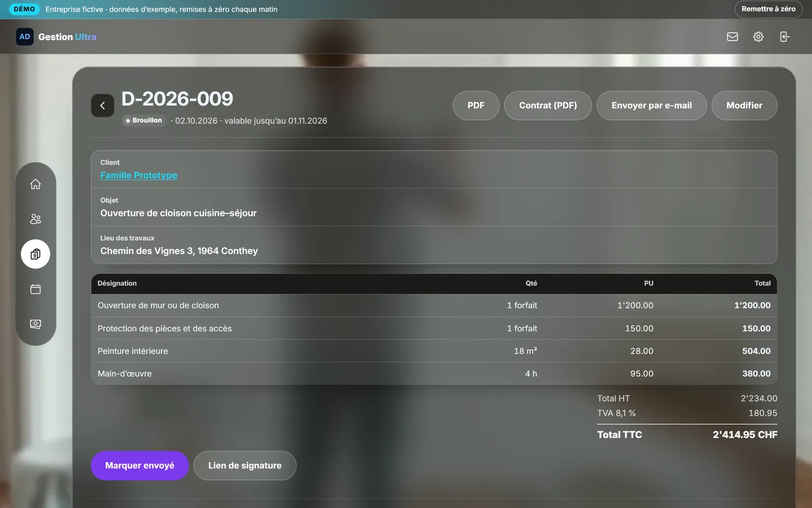Open the calendar icon in sidebar
812x508 pixels.
pyautogui.click(x=36, y=289)
